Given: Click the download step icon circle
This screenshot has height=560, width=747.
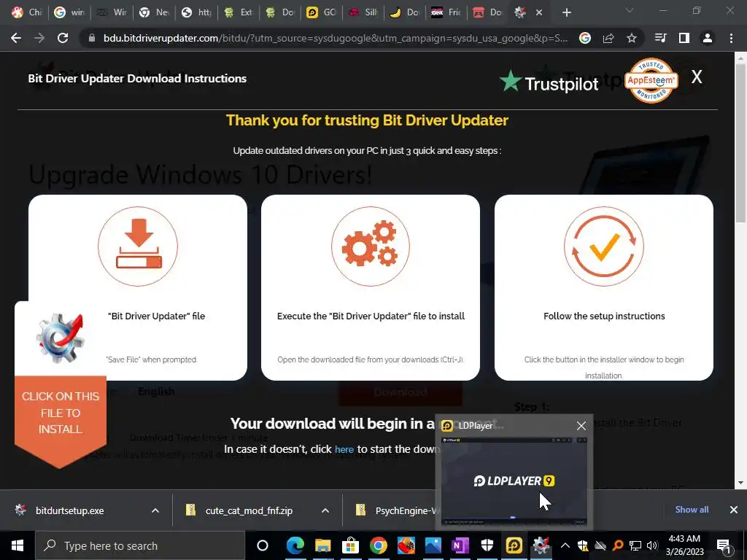Looking at the screenshot, I should [138, 246].
